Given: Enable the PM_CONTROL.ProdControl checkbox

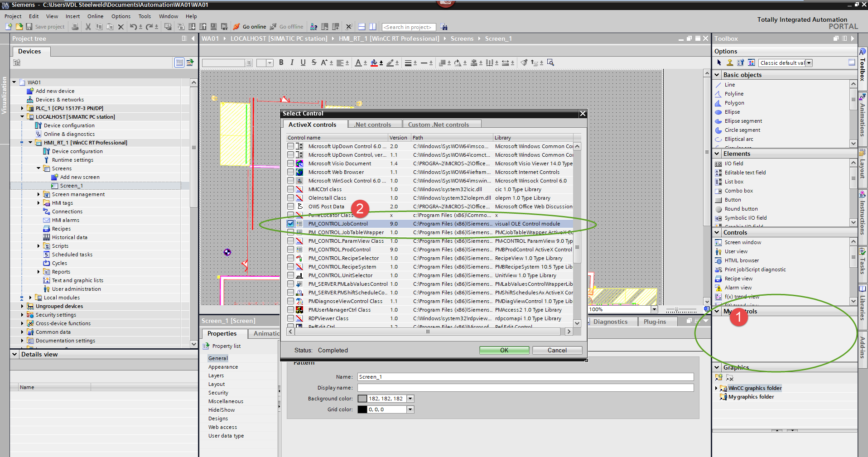Looking at the screenshot, I should click(291, 250).
